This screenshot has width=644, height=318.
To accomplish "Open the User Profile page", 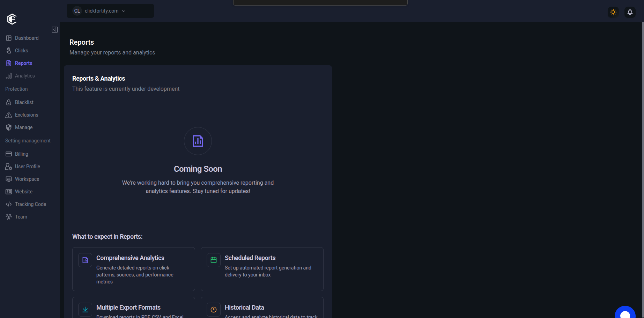I will click(x=28, y=166).
